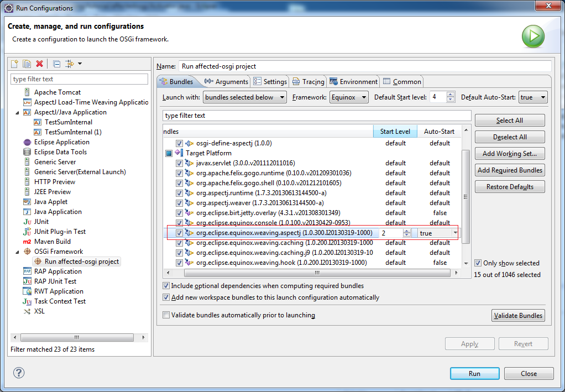Disable Add new workspace bundles automatically
The height and width of the screenshot is (392, 565).
(x=166, y=297)
